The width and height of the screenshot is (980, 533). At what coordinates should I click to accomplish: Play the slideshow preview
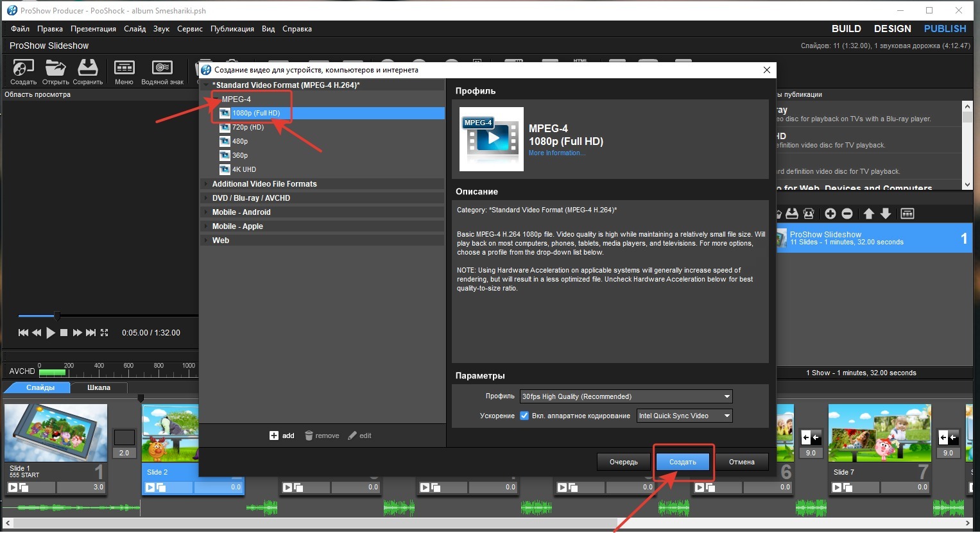pos(51,333)
